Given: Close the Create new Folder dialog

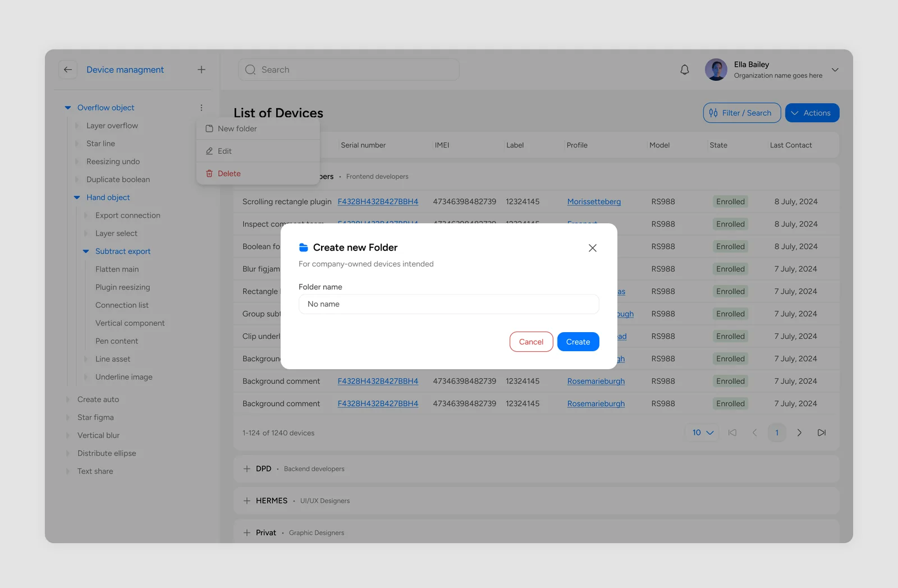Looking at the screenshot, I should tap(593, 248).
